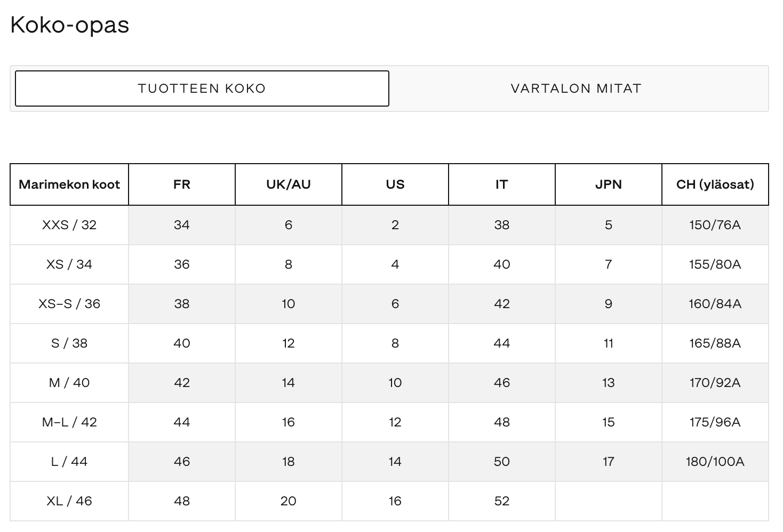
Task: Click the UK/AU column header
Action: tap(289, 184)
